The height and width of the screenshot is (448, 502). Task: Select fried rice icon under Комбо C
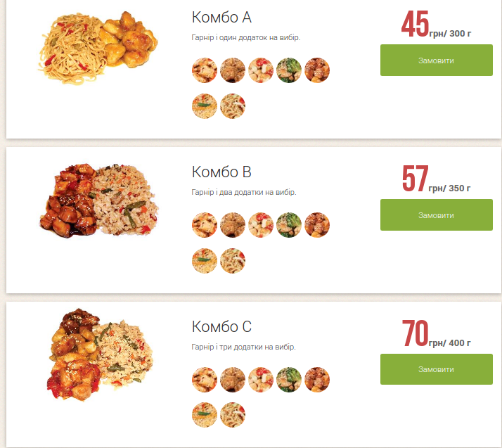pyautogui.click(x=205, y=415)
